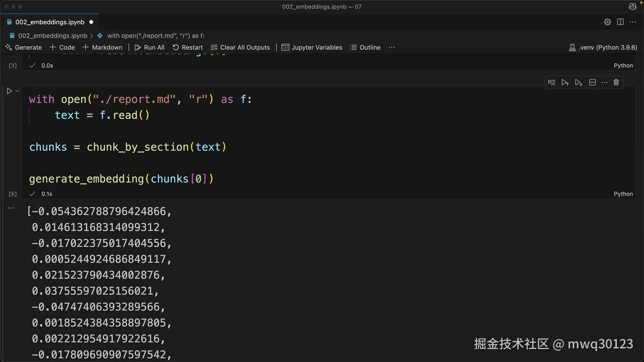Execute cell and below using the toolbar icon
This screenshot has height=362, width=644.
(x=579, y=82)
